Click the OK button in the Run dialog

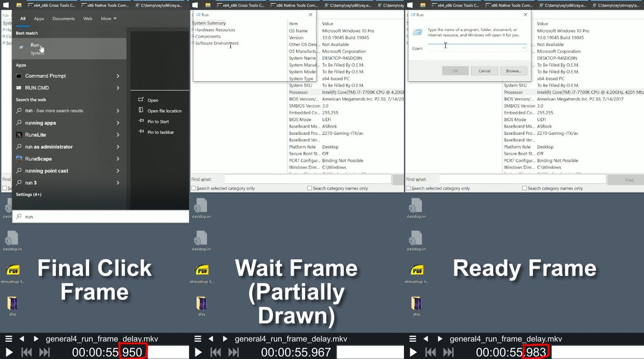(x=455, y=70)
